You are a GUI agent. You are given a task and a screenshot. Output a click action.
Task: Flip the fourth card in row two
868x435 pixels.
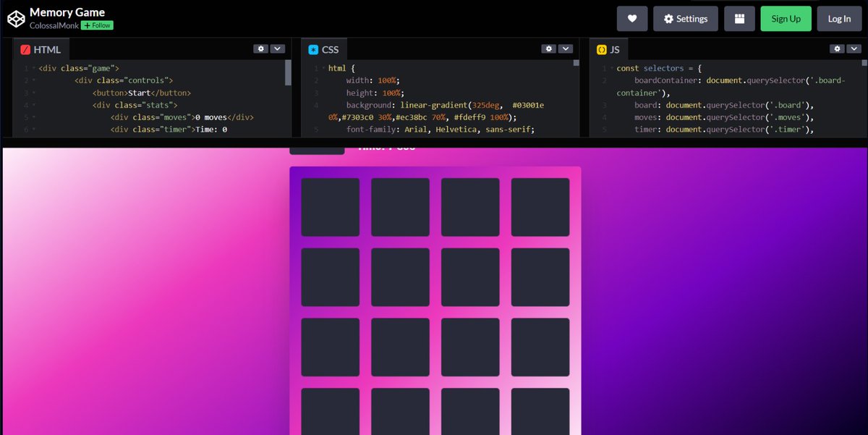[x=540, y=277]
